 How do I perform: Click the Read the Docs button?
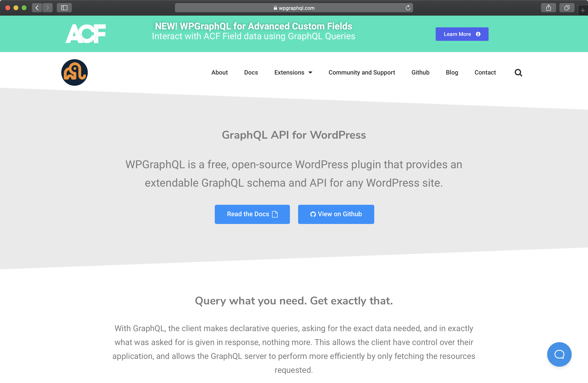[252, 214]
